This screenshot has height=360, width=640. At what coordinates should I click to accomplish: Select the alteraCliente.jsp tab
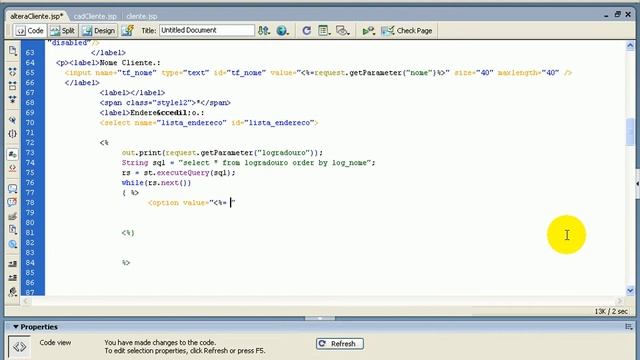tap(36, 16)
